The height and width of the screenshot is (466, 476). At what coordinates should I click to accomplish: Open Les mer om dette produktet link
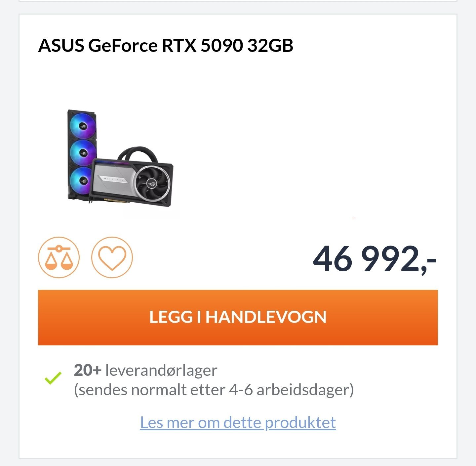click(x=238, y=422)
